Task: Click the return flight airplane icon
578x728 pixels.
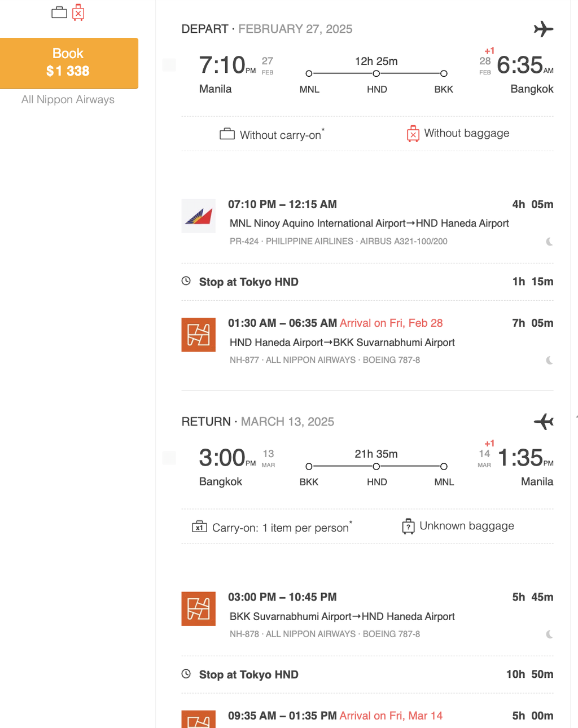Action: [544, 421]
